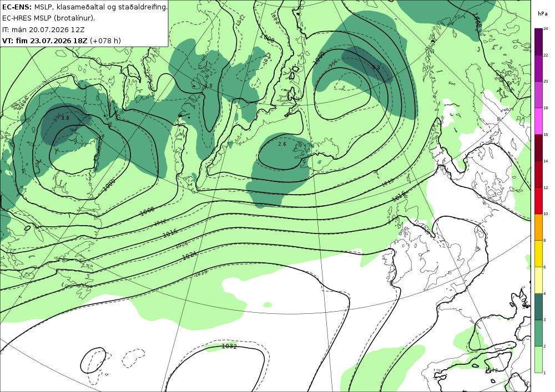Click the dashed 1028 isobar label

click(201, 272)
